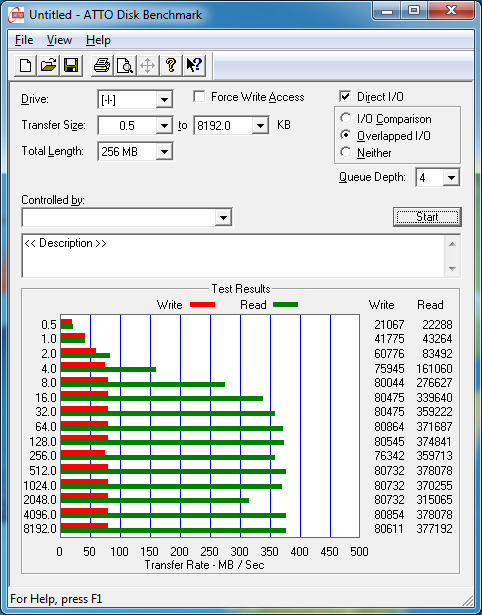Click the write value 80864
The height and width of the screenshot is (615, 482).
click(x=389, y=427)
